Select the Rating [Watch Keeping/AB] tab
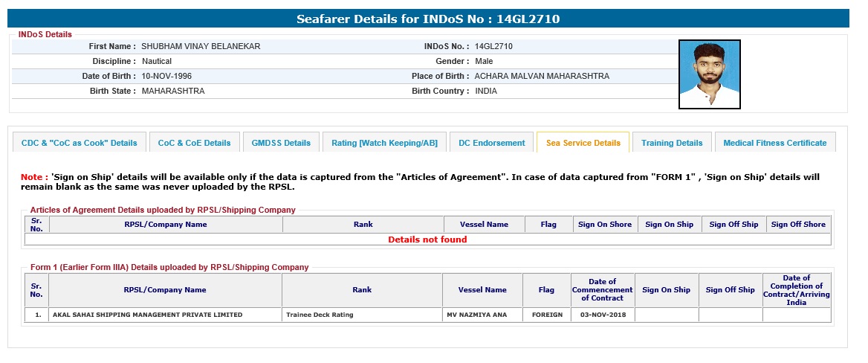This screenshot has width=868, height=363. [x=384, y=143]
